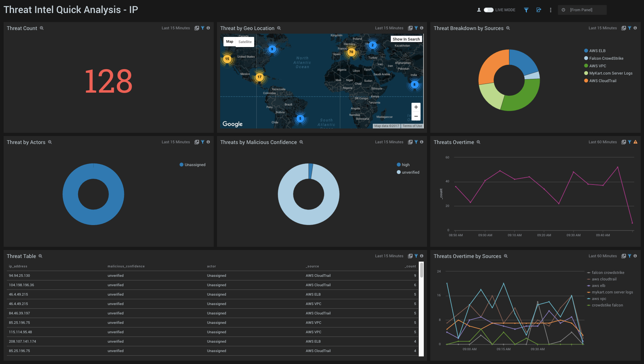Image resolution: width=644 pixels, height=364 pixels.
Task: Toggle the aws elb series in the legend
Action: (598, 285)
